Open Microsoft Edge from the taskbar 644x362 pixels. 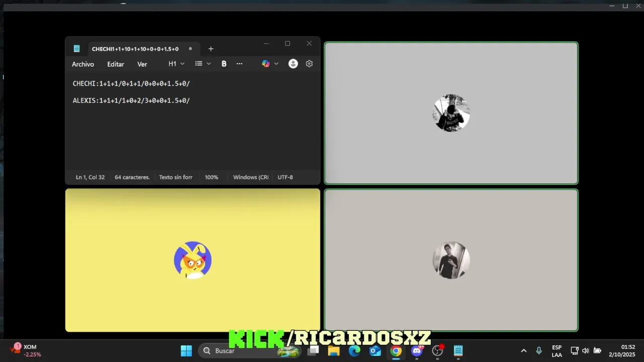(x=355, y=351)
